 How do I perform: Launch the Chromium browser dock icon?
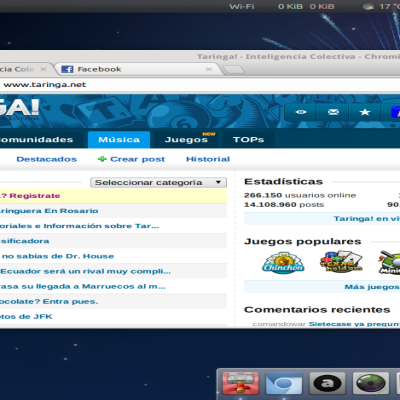click(x=284, y=384)
